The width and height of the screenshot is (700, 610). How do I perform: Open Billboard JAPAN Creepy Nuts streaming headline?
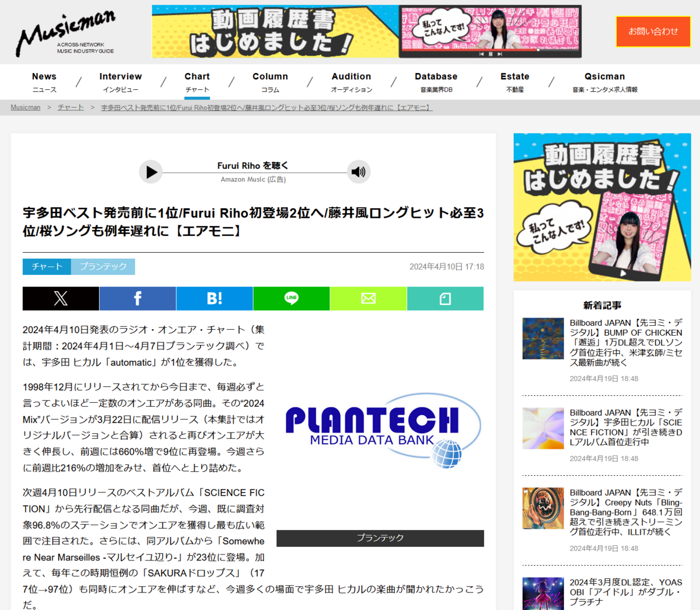(626, 513)
